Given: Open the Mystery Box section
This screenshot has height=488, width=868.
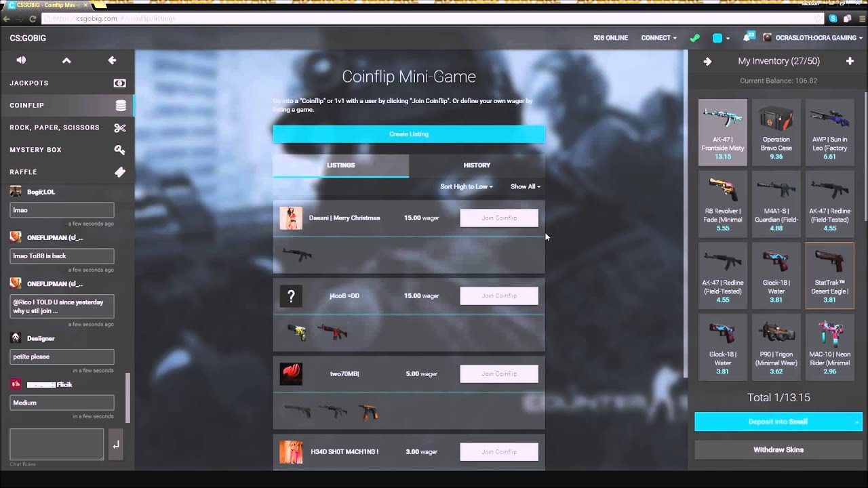Looking at the screenshot, I should [x=66, y=150].
